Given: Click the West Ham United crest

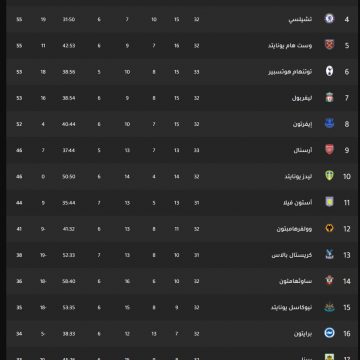Looking at the screenshot, I should pos(329,45).
